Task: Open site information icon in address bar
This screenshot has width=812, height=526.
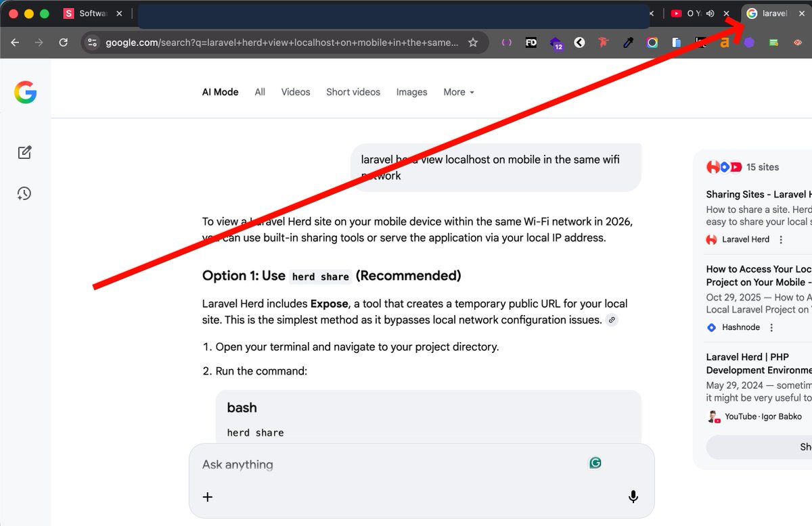Action: pyautogui.click(x=93, y=42)
